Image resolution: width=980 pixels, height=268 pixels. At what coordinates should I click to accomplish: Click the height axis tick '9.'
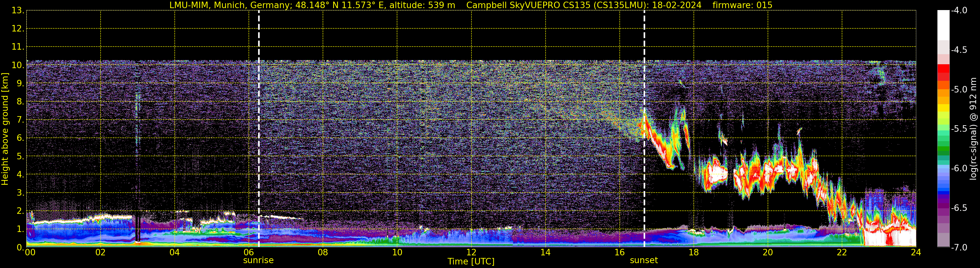(20, 83)
